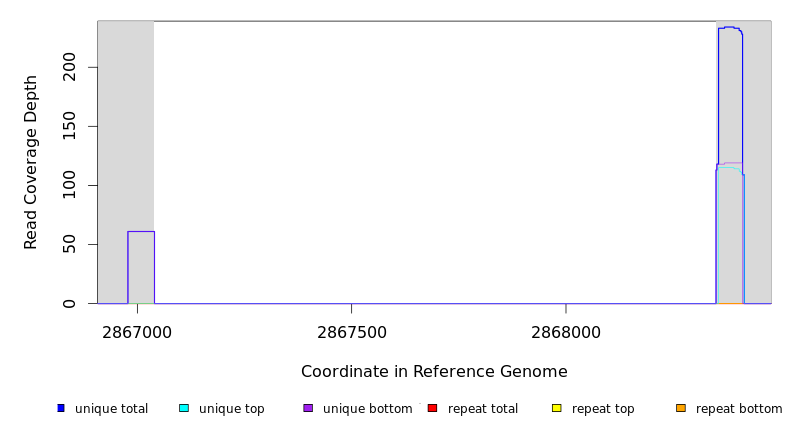Screen dimensions: 792x432
Task: Select the 'unique total' legend label
Action: [111, 409]
